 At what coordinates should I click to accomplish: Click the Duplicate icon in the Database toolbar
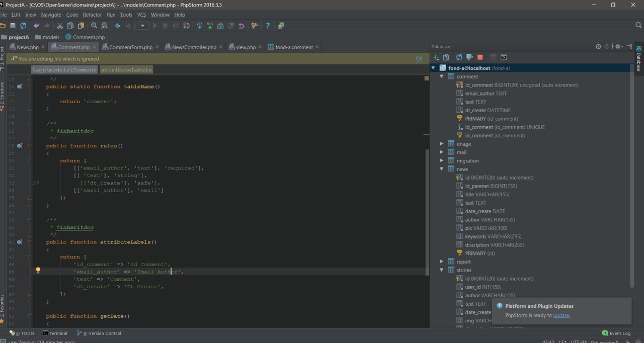tap(446, 57)
